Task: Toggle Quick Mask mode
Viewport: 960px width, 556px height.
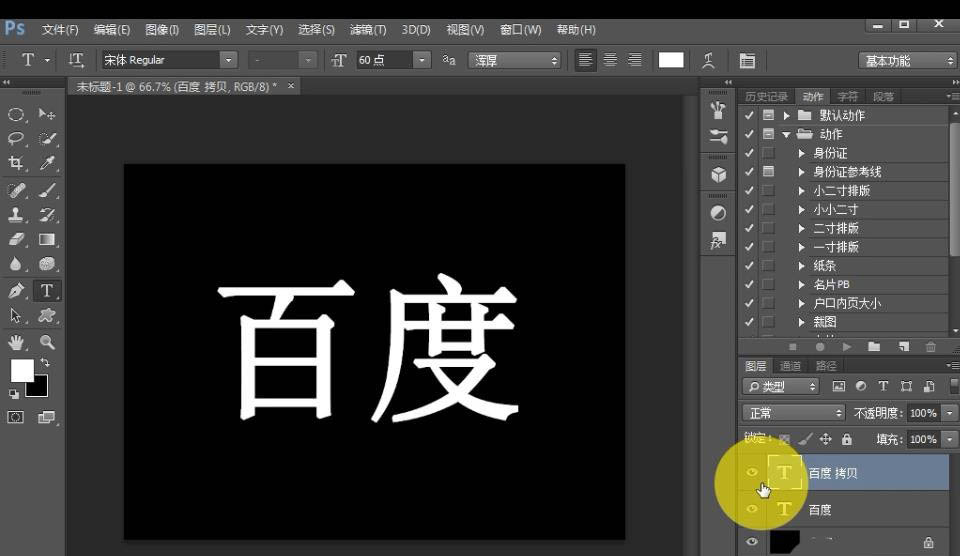Action: (x=16, y=418)
